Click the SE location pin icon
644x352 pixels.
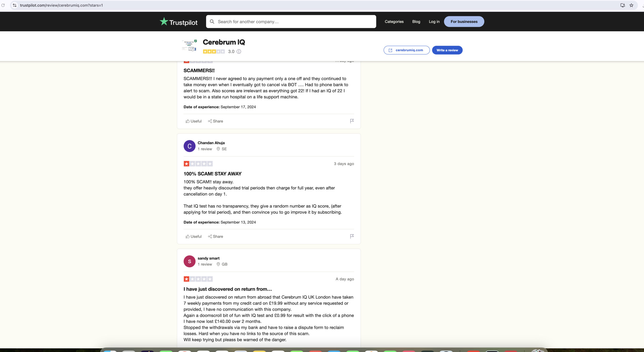[x=218, y=149]
